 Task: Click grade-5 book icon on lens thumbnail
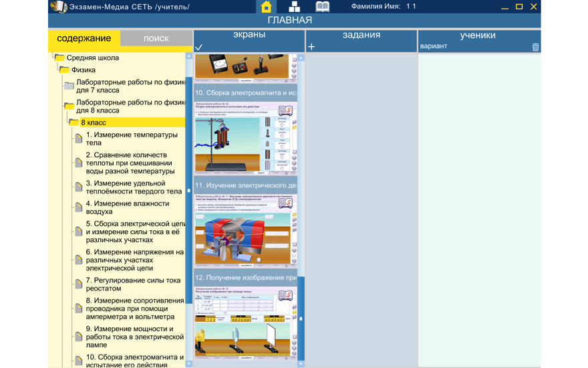pos(285,295)
